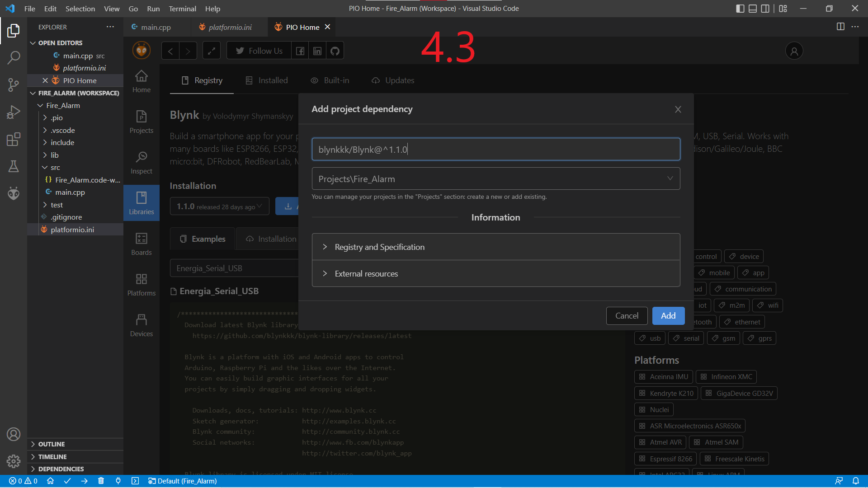Click the LinkedIn icon in PIO toolbar
This screenshot has width=868, height=488.
(x=317, y=51)
